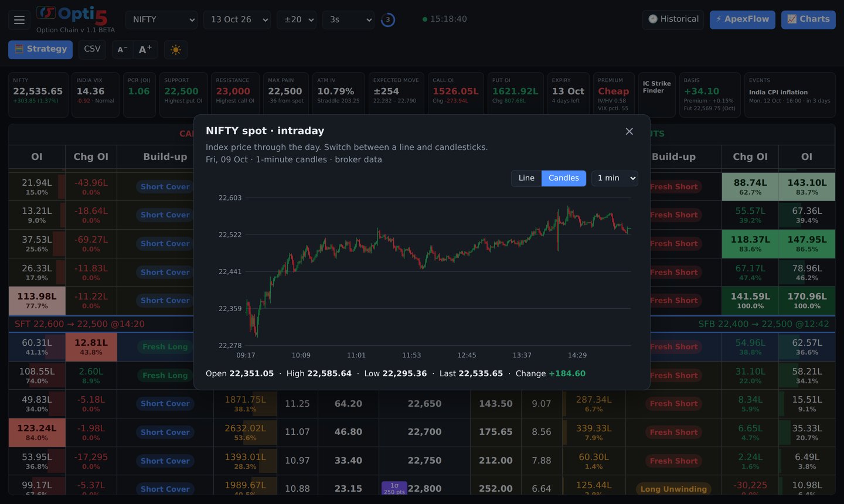Click the 12.81L call Chg OI cell

pos(91,347)
